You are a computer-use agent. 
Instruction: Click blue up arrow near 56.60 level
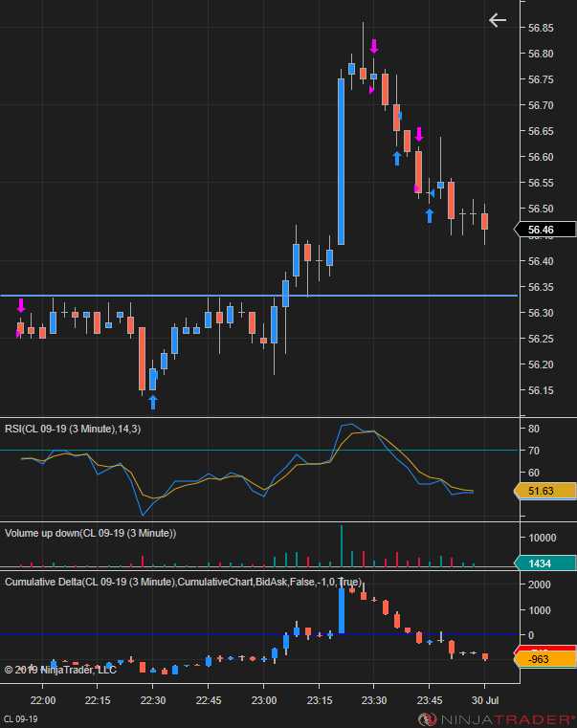click(x=397, y=158)
